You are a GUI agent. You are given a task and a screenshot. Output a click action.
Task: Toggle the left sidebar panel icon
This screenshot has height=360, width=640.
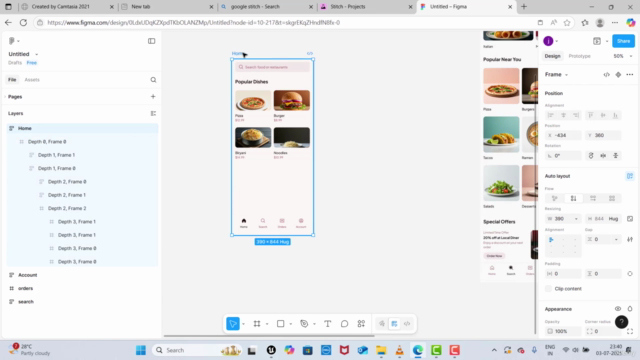pyautogui.click(x=151, y=41)
